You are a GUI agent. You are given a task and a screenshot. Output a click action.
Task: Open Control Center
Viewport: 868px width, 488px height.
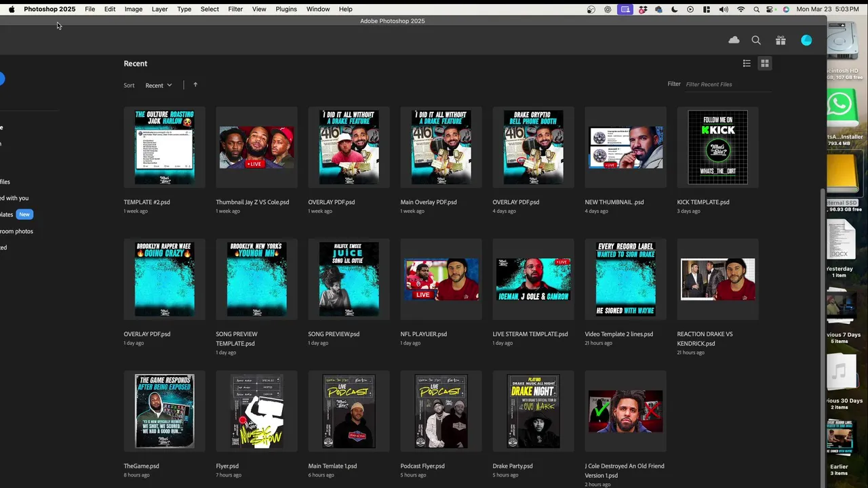click(771, 9)
